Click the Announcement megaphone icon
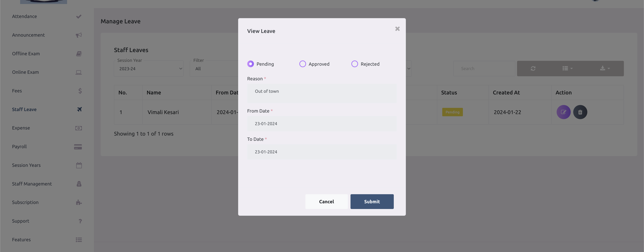This screenshot has width=644, height=252. [x=79, y=35]
